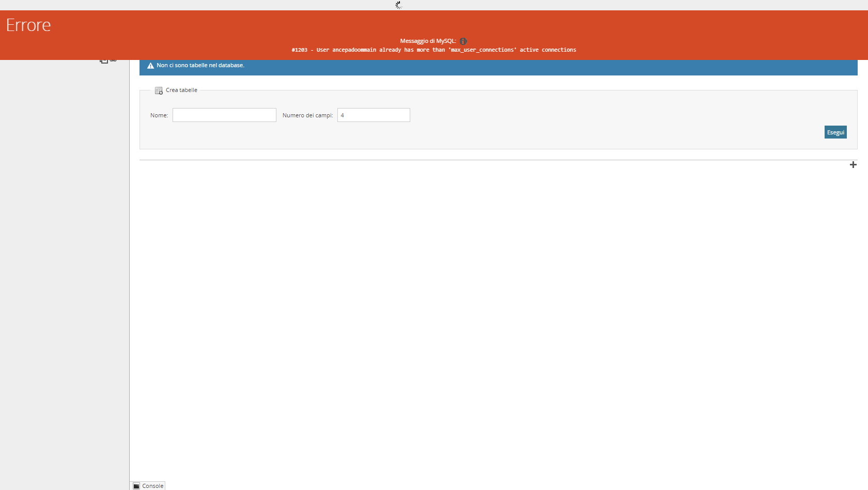Click the collapse-all icon in the left sidebar
The width and height of the screenshot is (868, 490).
pos(103,61)
